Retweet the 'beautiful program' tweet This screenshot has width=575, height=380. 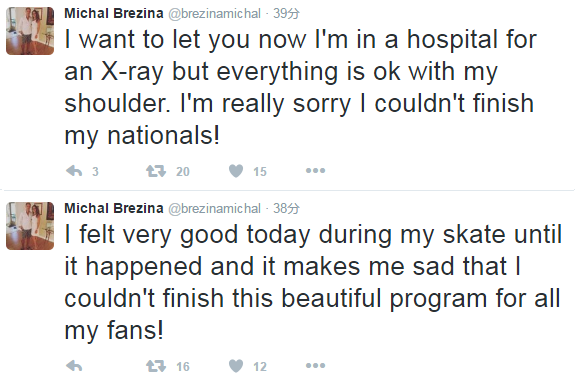tap(156, 366)
